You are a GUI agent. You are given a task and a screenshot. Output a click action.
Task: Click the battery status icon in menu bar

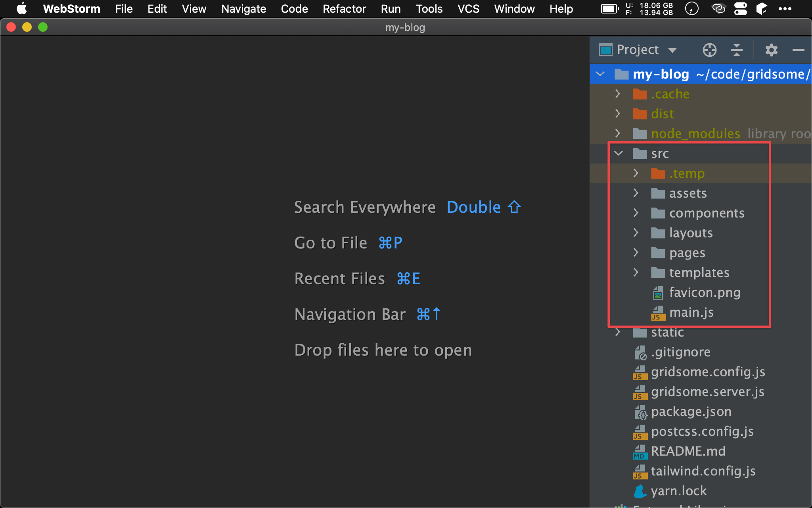click(610, 9)
